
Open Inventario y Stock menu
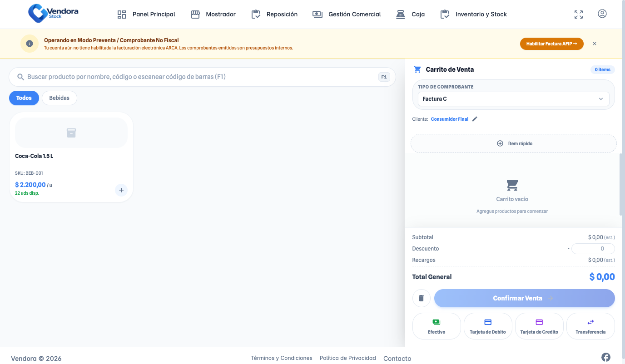pyautogui.click(x=473, y=15)
